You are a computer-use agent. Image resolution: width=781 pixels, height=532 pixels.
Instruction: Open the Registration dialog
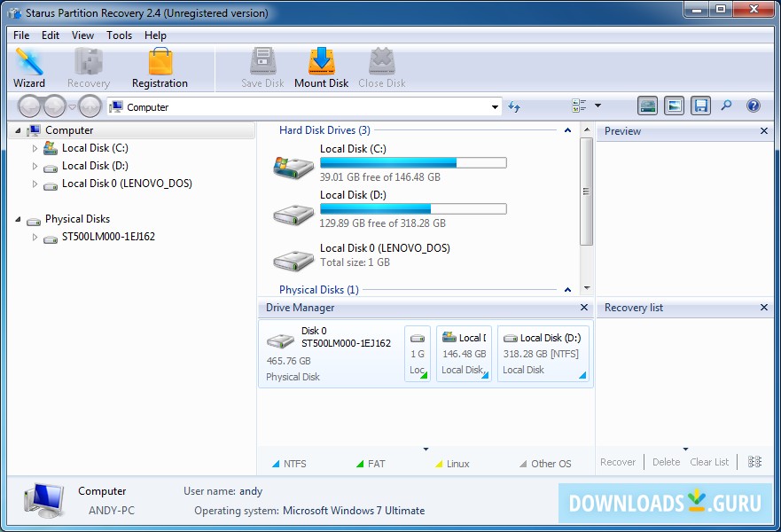[x=160, y=67]
